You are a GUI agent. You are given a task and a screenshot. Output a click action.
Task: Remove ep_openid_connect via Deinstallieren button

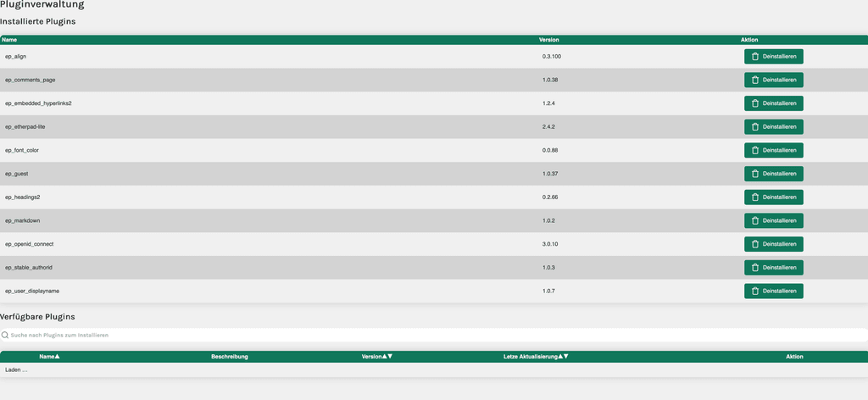coord(773,244)
